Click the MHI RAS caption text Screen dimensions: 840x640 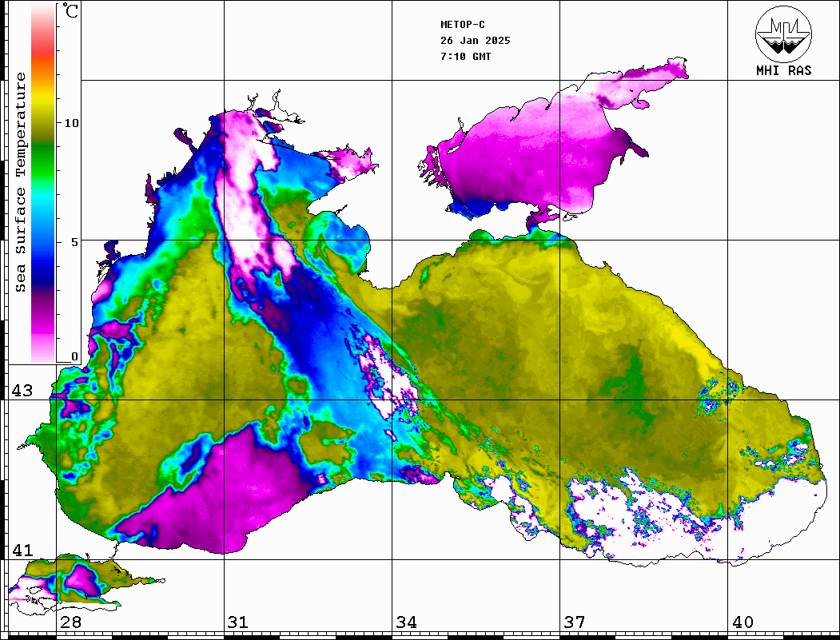click(783, 70)
